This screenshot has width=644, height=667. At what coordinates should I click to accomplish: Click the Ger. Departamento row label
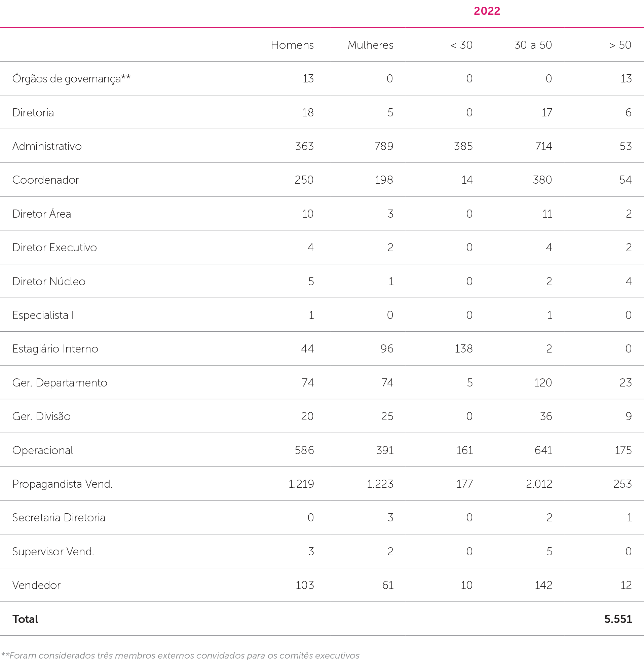[60, 383]
